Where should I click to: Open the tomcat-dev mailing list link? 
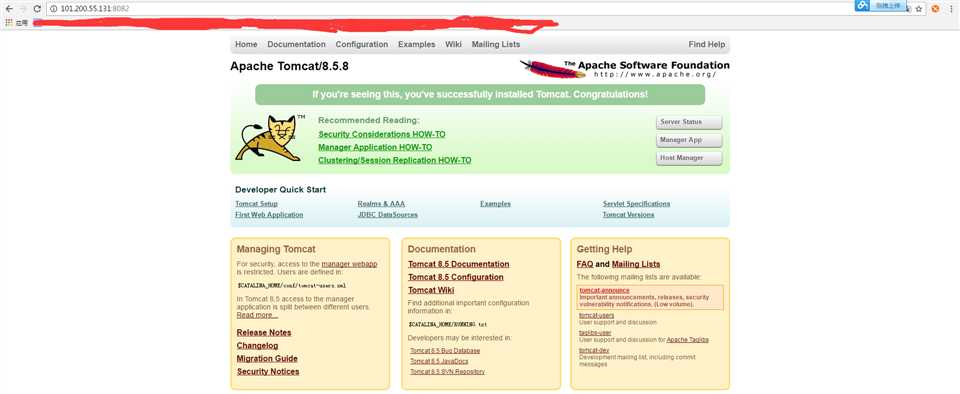point(594,351)
